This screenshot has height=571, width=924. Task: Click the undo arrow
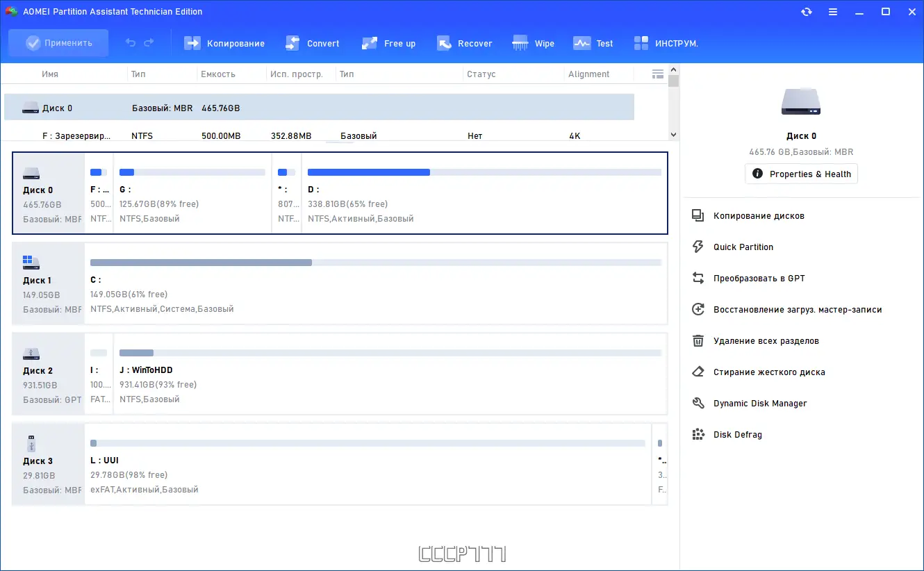click(130, 42)
